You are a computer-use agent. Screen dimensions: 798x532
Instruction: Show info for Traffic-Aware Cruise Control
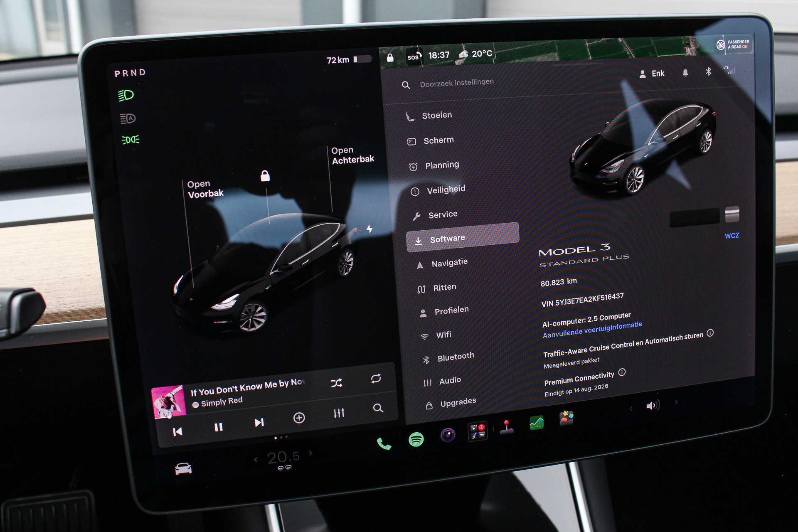pyautogui.click(x=710, y=333)
